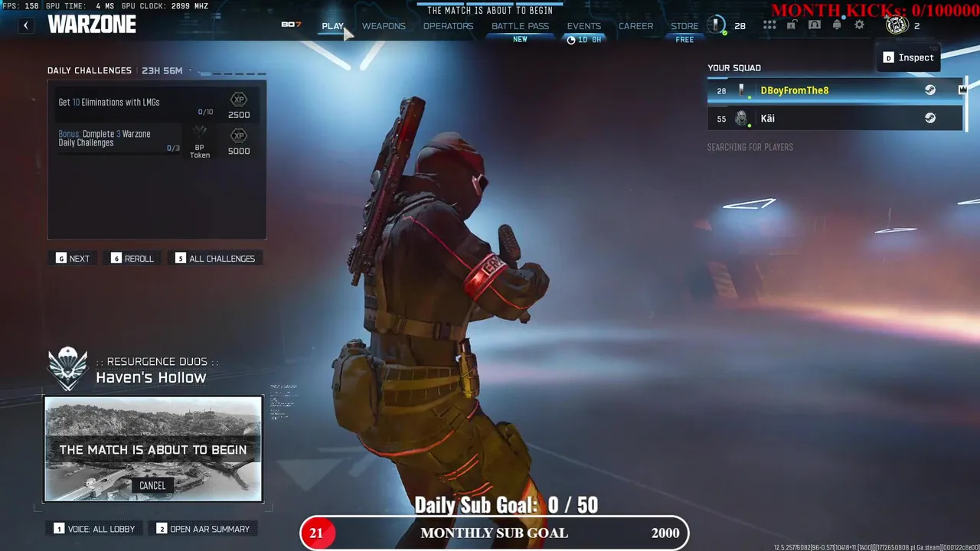Viewport: 980px width, 551px height.
Task: Switch to the WEAPONS tab
Action: pos(384,26)
